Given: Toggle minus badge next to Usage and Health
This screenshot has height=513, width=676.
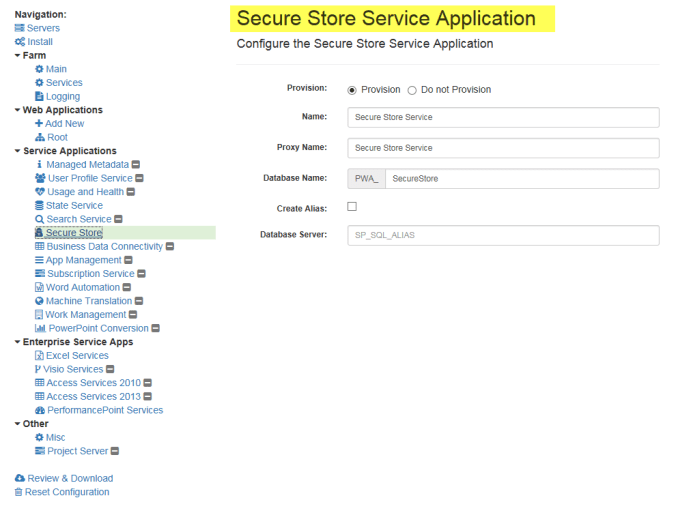Looking at the screenshot, I should (131, 192).
